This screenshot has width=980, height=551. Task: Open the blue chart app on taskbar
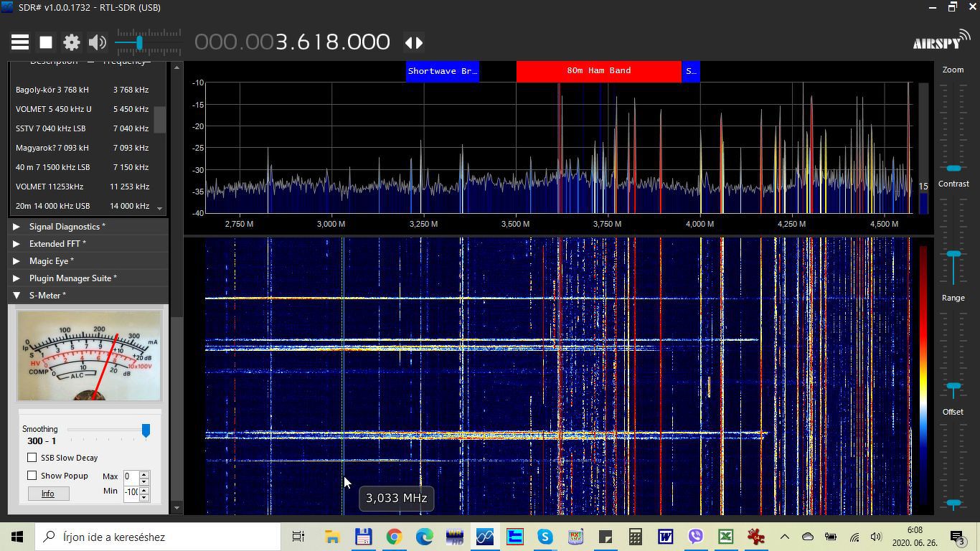[515, 537]
